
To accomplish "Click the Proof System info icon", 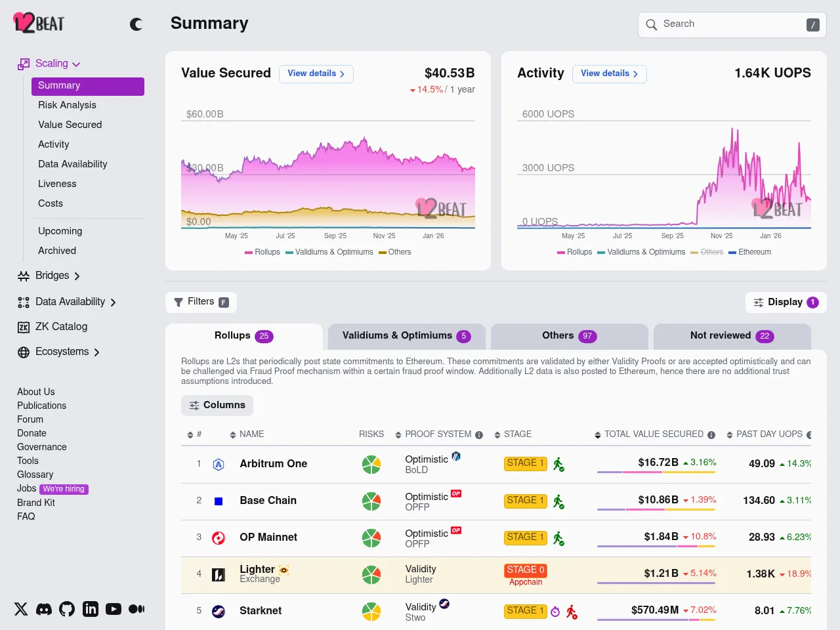I will (x=479, y=435).
